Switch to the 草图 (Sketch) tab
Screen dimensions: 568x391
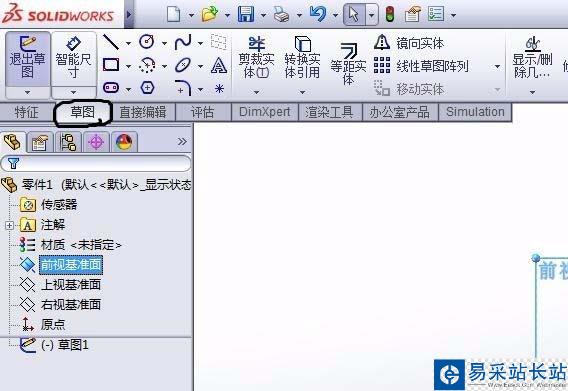83,112
